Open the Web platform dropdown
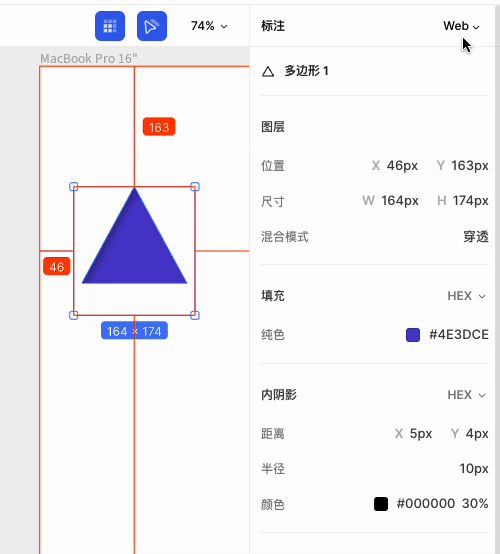Viewport: 500px width, 554px height. pos(461,26)
